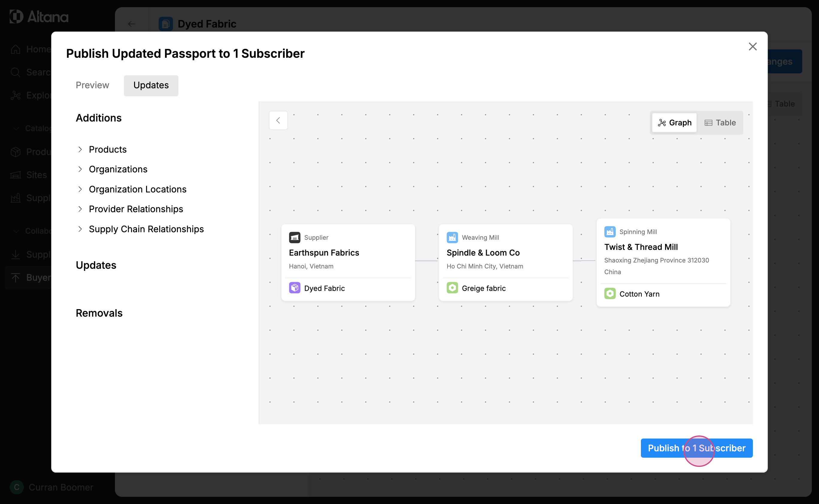Click the Supplier icon on Earthspun Fabrics card
The height and width of the screenshot is (504, 819).
coord(294,237)
